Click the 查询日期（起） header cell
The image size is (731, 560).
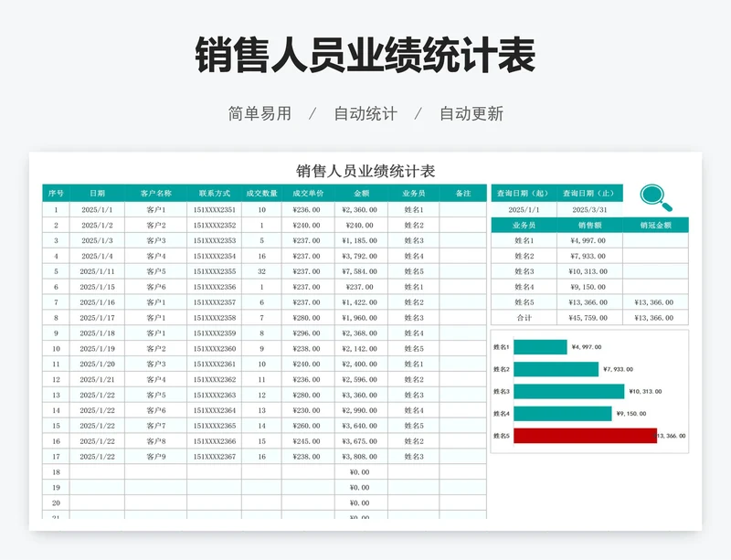pyautogui.click(x=524, y=193)
